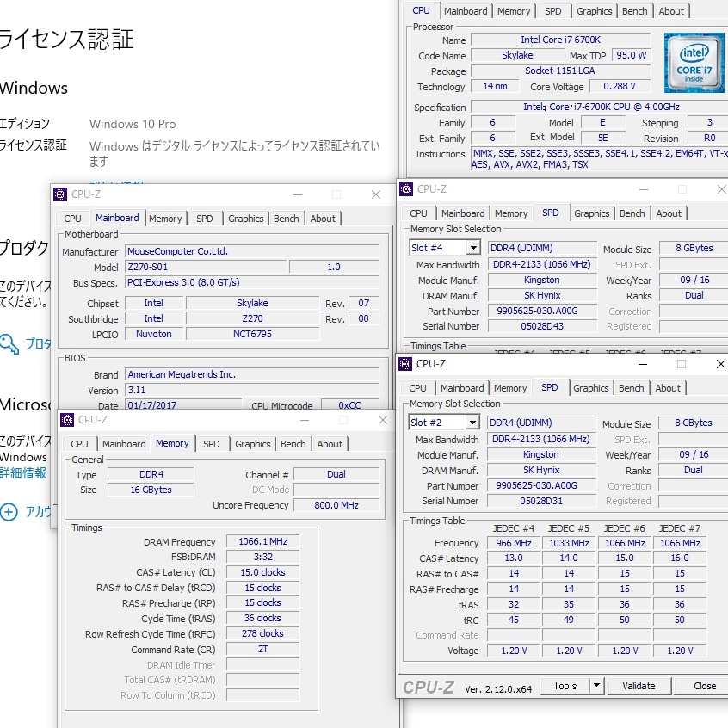Screen dimensions: 728x728
Task: Click the 49 tRC cell under JEDEC #5
Action: pos(569,620)
